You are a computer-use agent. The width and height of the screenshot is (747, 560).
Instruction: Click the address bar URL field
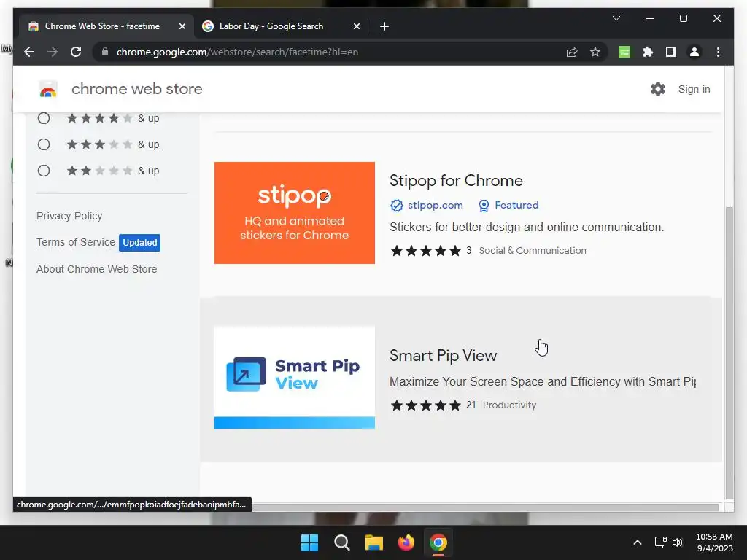333,52
